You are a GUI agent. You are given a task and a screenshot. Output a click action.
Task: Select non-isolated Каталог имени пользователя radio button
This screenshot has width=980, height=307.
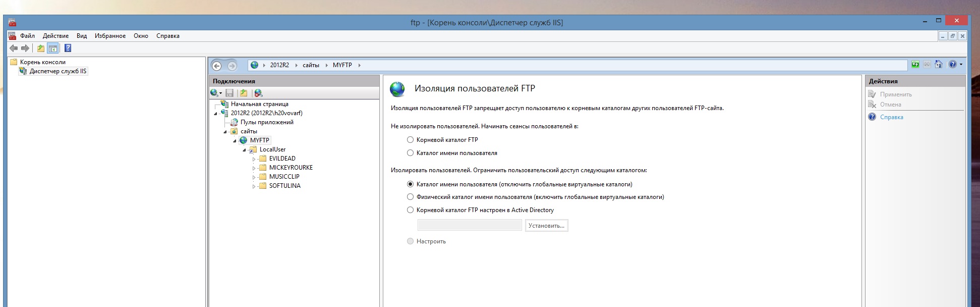pyautogui.click(x=410, y=153)
